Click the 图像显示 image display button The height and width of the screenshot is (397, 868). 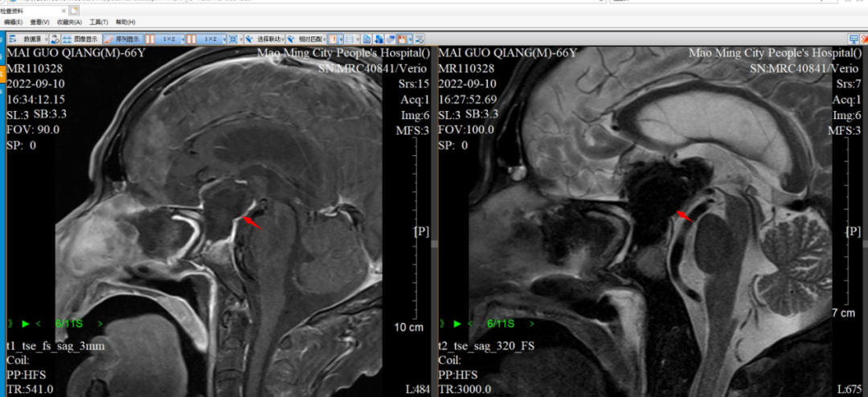click(80, 39)
